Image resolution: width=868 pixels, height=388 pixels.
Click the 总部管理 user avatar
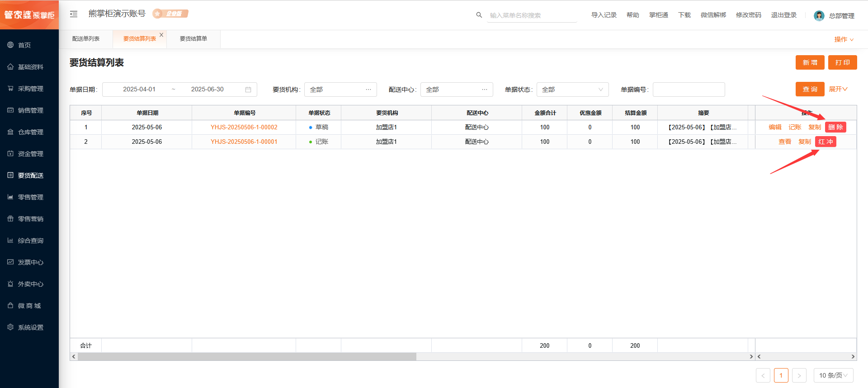(x=819, y=16)
